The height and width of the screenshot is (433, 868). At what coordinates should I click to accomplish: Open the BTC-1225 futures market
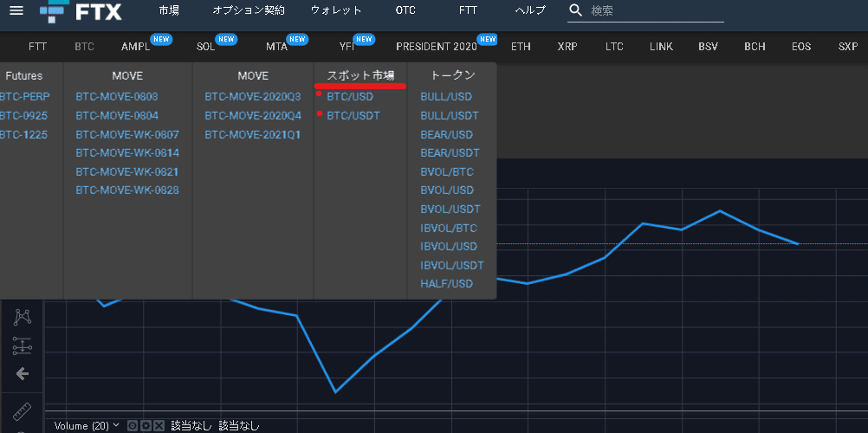[23, 134]
